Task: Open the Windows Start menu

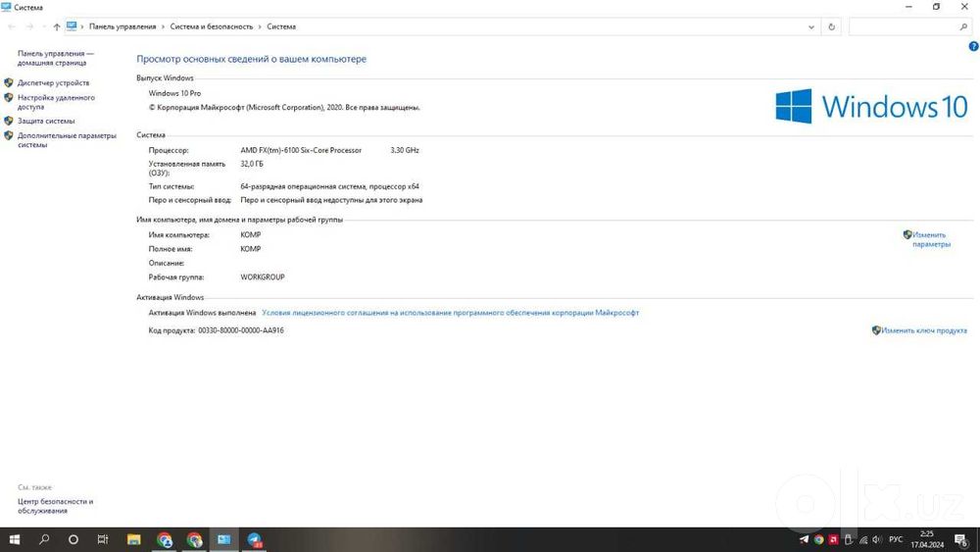Action: tap(14, 539)
